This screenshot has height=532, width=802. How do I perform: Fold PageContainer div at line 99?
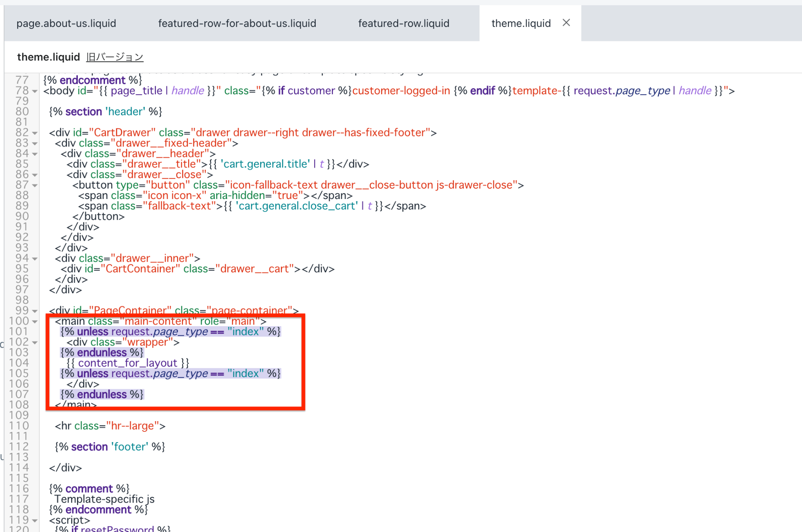point(35,311)
